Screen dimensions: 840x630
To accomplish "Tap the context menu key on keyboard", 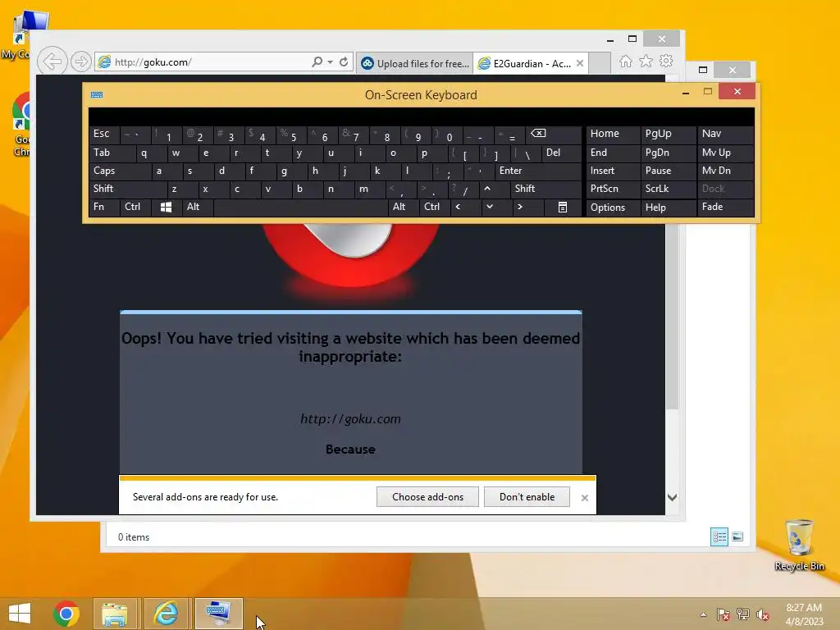I will [562, 208].
